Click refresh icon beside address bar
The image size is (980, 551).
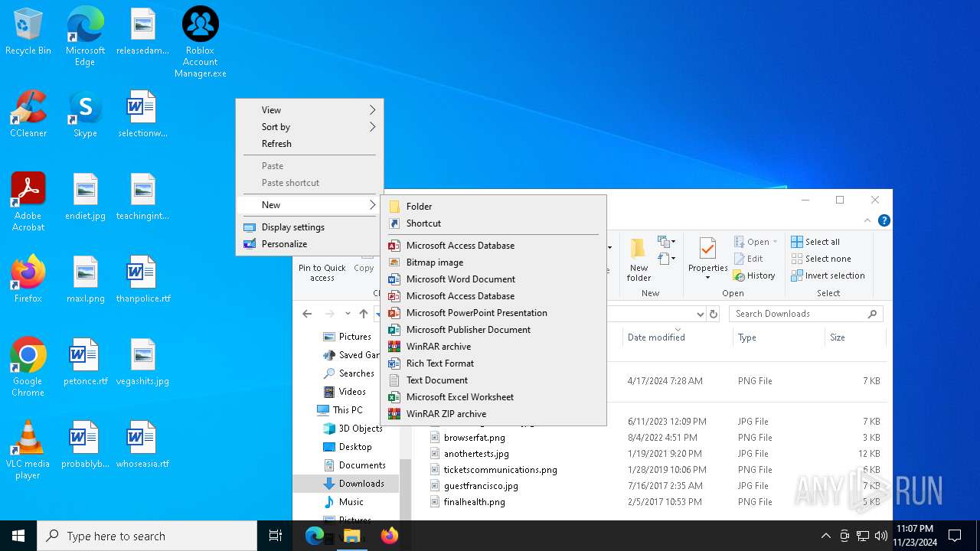714,314
